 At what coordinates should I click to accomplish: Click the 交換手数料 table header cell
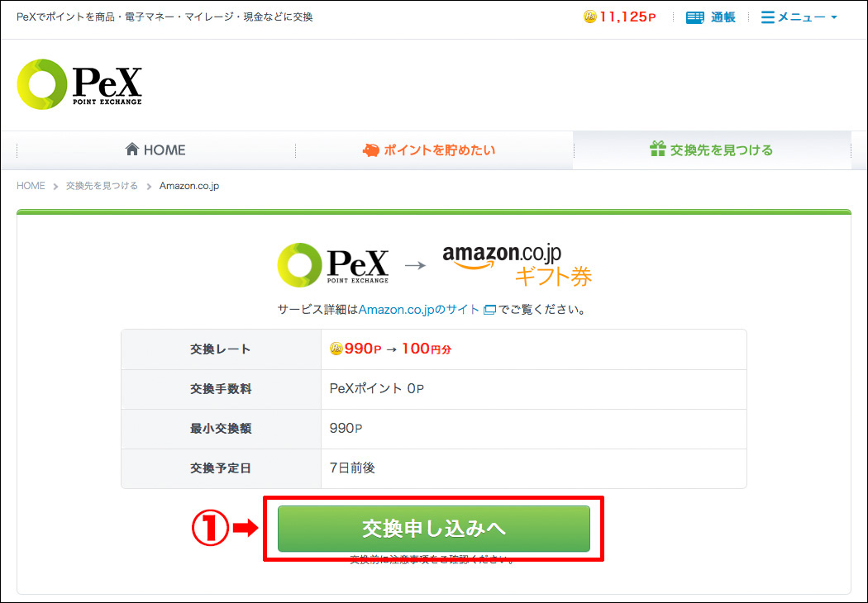[221, 389]
